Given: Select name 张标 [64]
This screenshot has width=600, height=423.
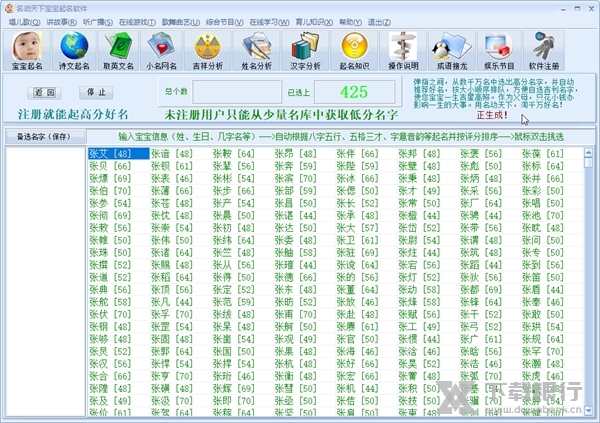Looking at the screenshot, I should [x=543, y=166].
